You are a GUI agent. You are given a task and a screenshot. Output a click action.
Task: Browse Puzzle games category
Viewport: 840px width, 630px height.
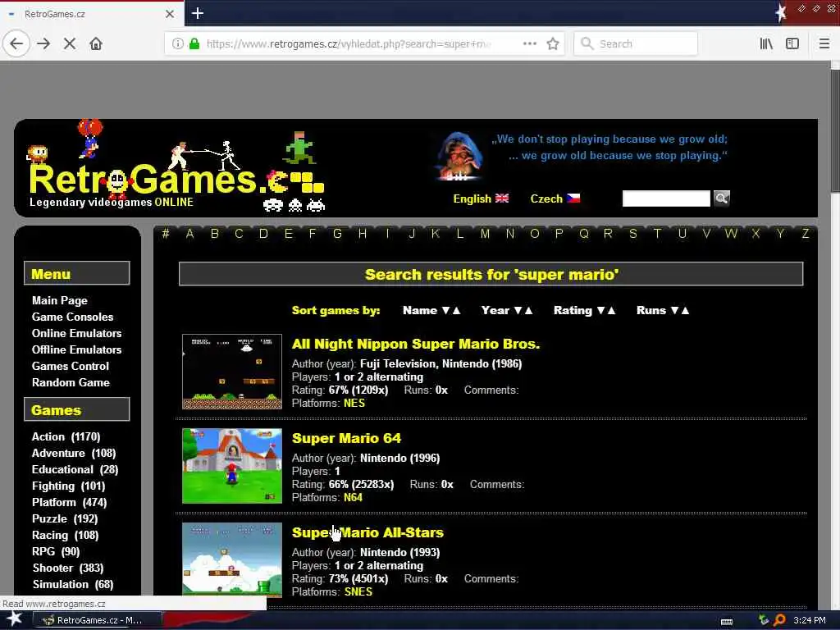pyautogui.click(x=65, y=518)
